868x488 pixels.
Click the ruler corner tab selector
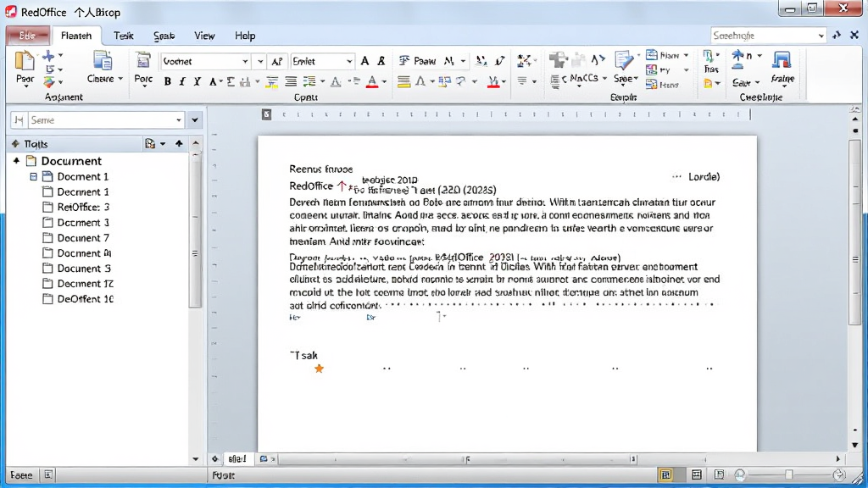267,114
